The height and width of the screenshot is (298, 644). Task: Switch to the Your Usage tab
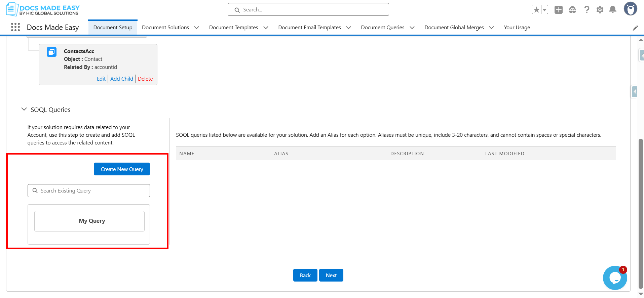pos(517,28)
